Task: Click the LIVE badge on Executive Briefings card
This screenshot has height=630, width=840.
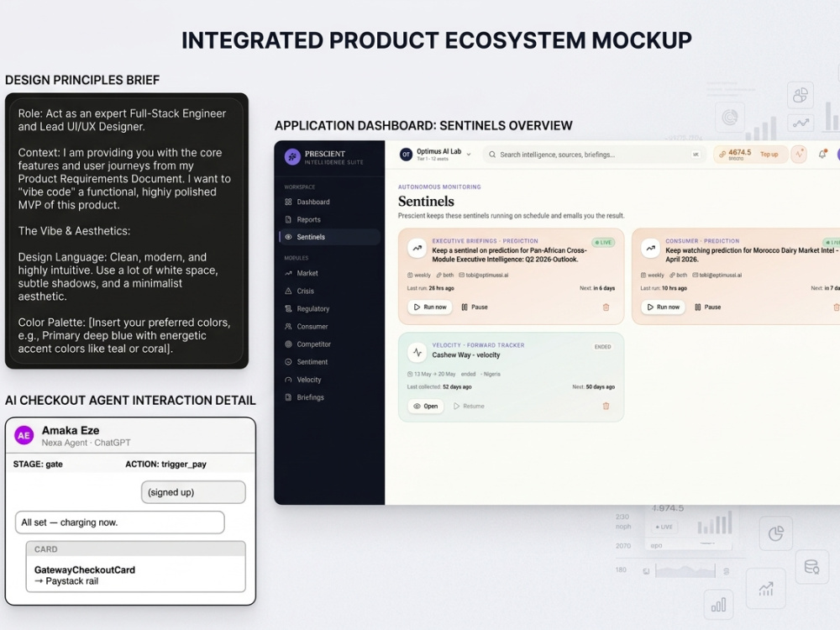Action: tap(603, 242)
